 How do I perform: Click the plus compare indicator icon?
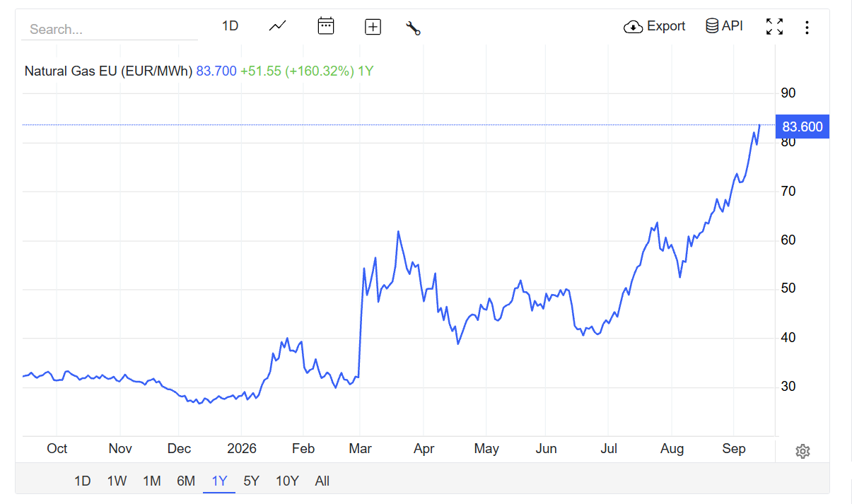coord(373,28)
